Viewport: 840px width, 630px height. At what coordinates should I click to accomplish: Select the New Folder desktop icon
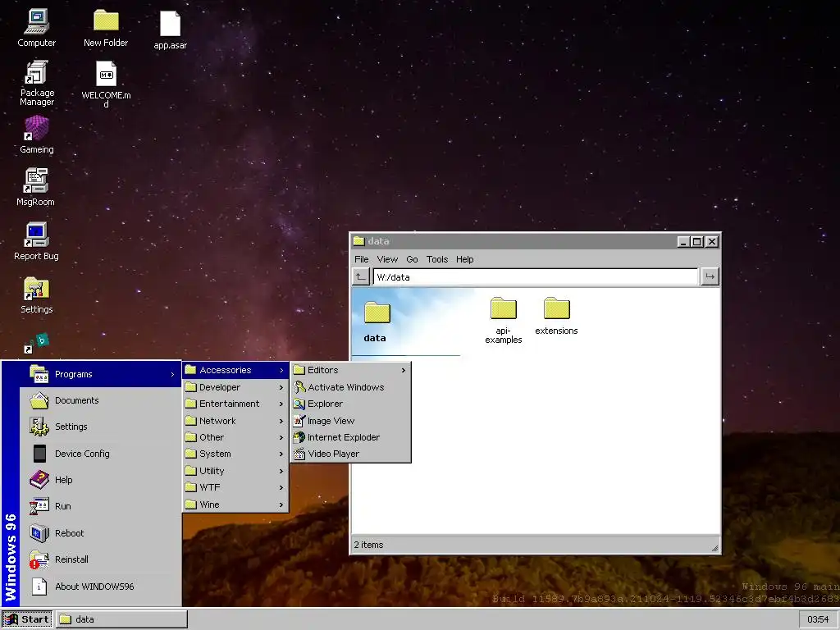click(106, 29)
